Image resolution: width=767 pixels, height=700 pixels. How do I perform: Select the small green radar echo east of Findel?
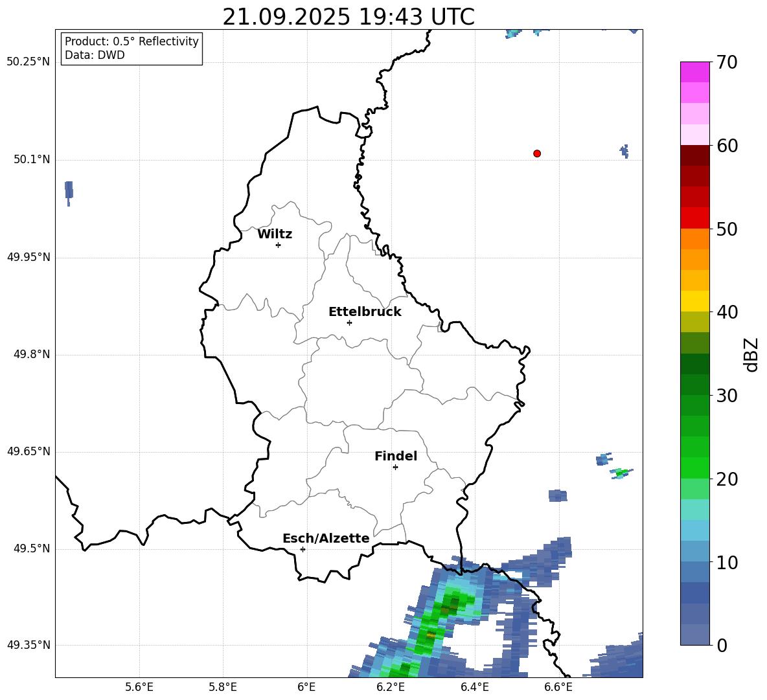pos(621,473)
